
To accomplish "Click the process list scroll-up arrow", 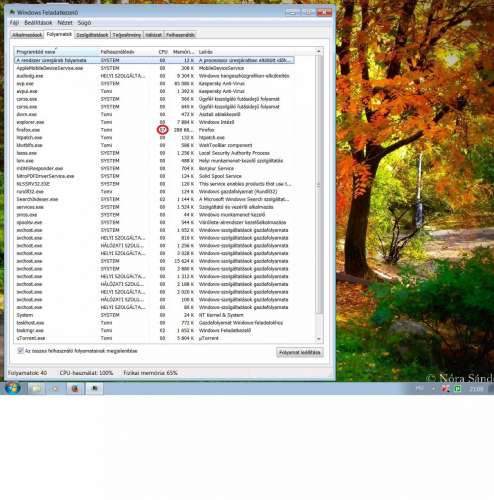I will (x=319, y=52).
